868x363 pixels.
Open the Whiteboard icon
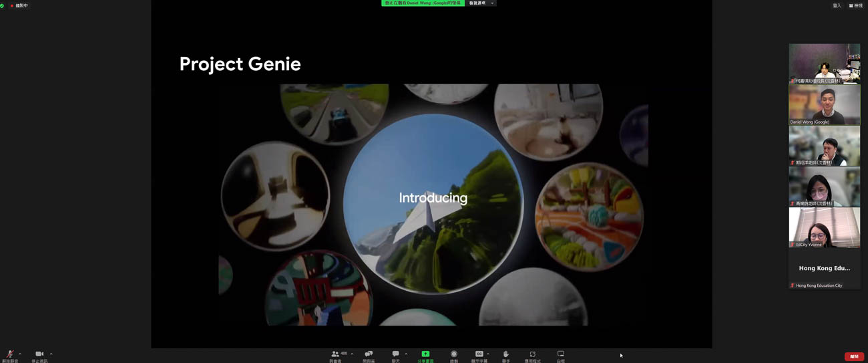561,354
